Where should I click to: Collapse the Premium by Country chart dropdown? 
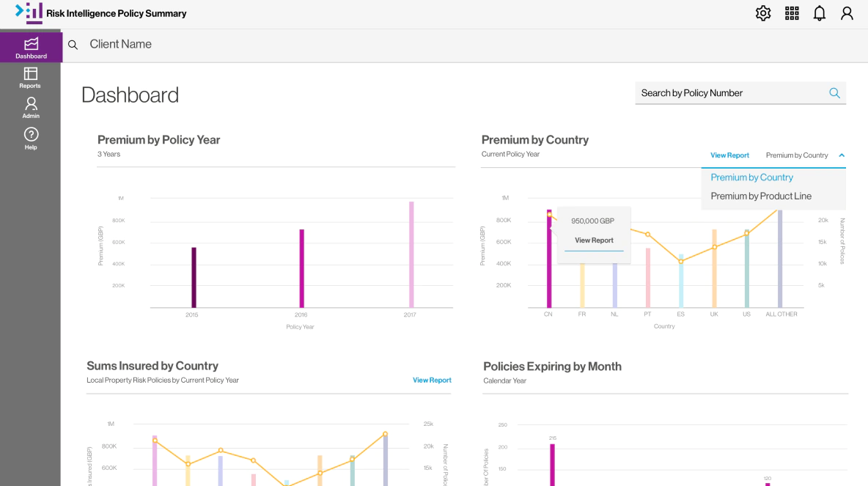843,155
